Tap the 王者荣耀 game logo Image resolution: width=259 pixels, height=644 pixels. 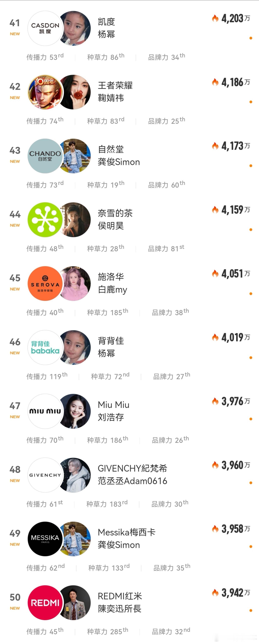pyautogui.click(x=45, y=92)
